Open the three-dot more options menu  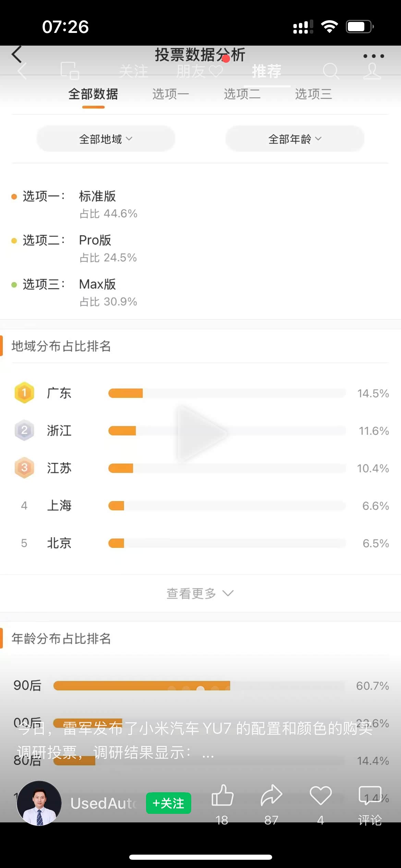tap(373, 56)
